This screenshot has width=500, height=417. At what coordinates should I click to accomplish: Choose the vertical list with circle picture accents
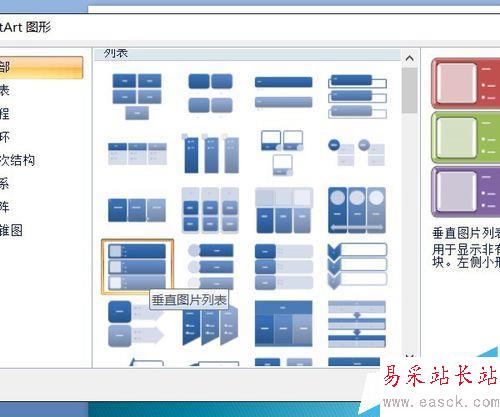pos(210,266)
